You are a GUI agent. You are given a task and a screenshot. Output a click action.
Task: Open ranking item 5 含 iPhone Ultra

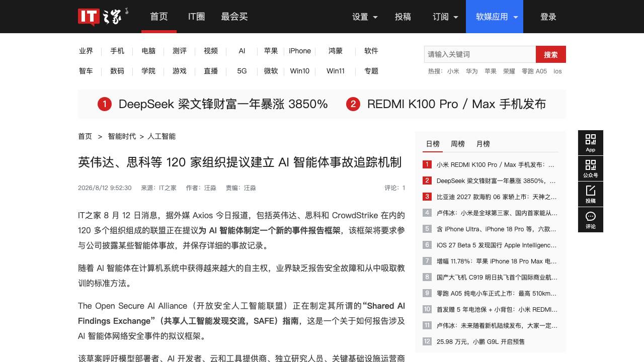pos(497,229)
